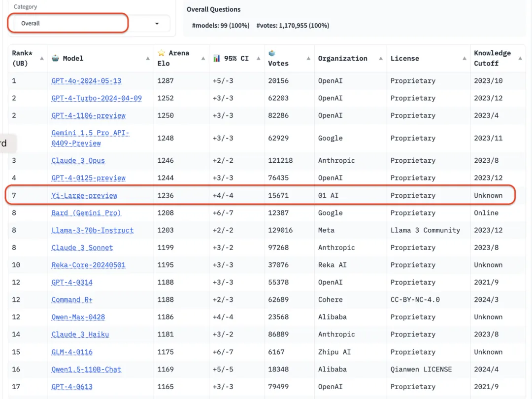Sort by Knowledge Cutoff column arrow
The height and width of the screenshot is (399, 532).
click(x=520, y=58)
